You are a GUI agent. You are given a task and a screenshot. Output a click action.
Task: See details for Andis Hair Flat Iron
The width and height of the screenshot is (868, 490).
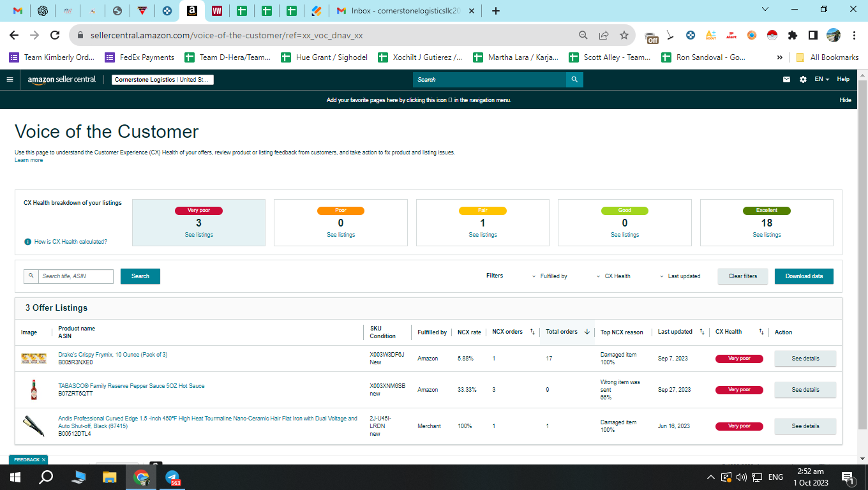tap(805, 426)
